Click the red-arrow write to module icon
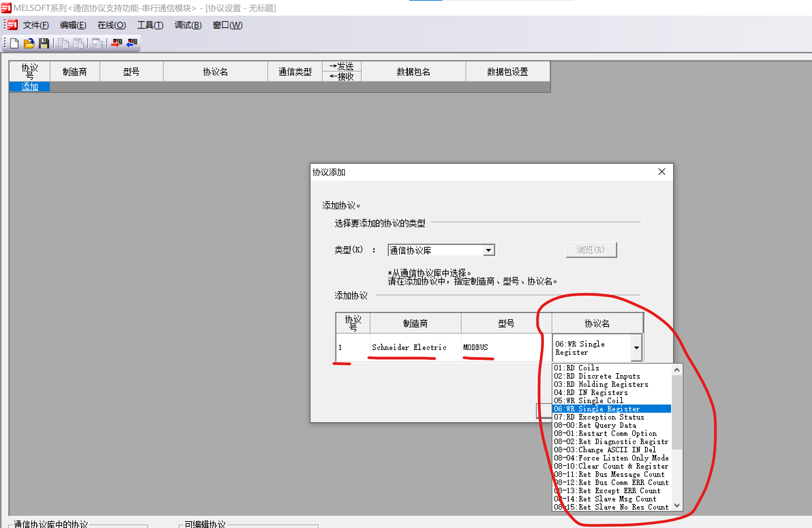 tap(116, 43)
